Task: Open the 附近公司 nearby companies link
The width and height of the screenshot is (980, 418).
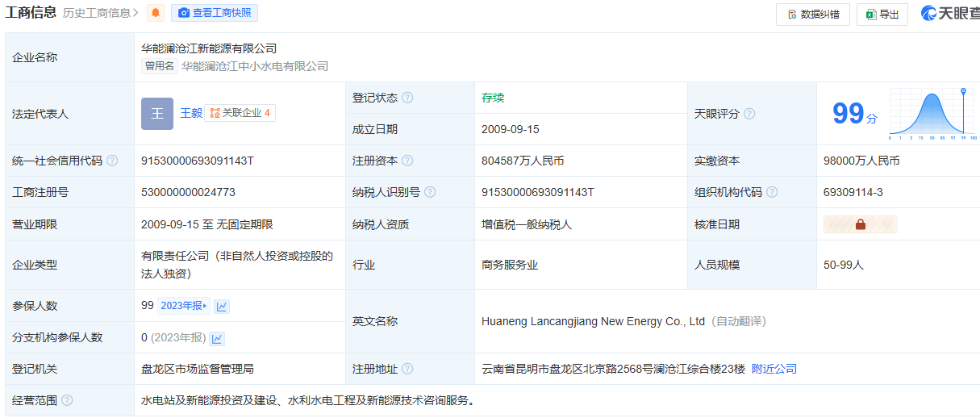Action: point(774,369)
